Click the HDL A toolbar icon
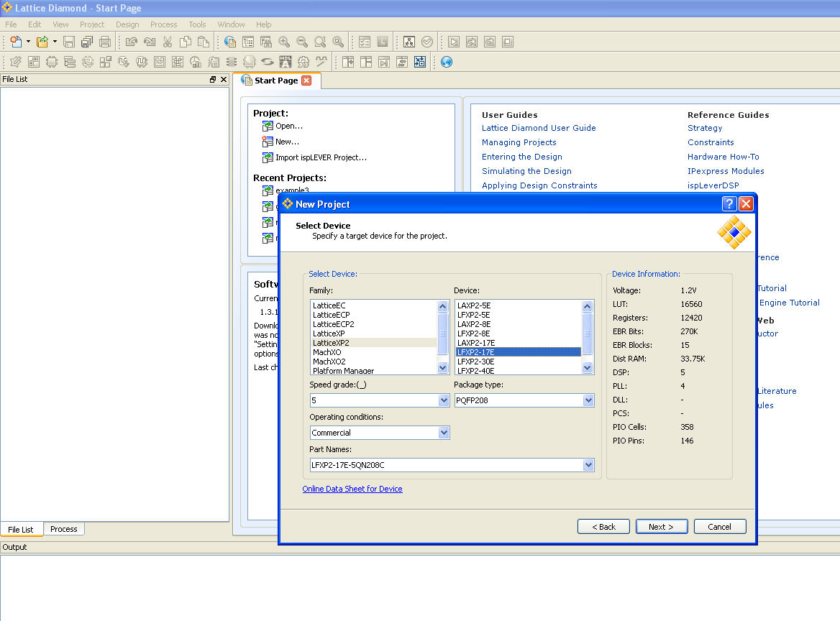This screenshot has height=621, width=840. [x=286, y=62]
